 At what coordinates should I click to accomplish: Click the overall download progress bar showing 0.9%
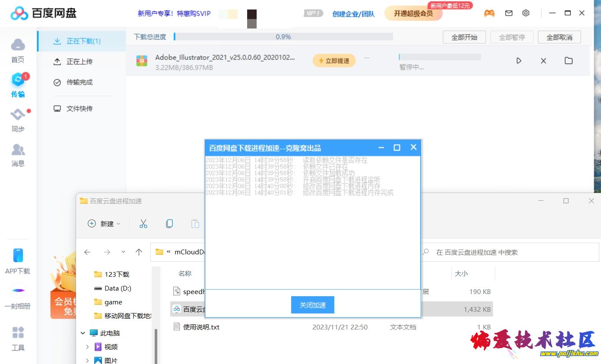click(283, 37)
